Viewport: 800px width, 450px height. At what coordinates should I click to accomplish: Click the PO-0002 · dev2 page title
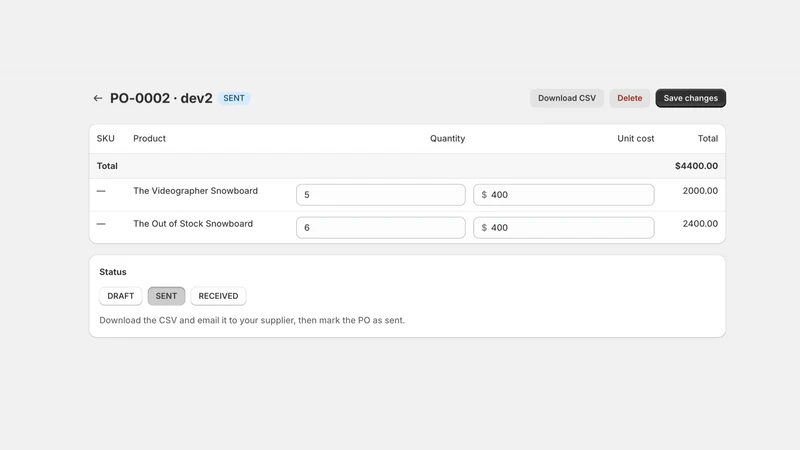click(x=161, y=98)
